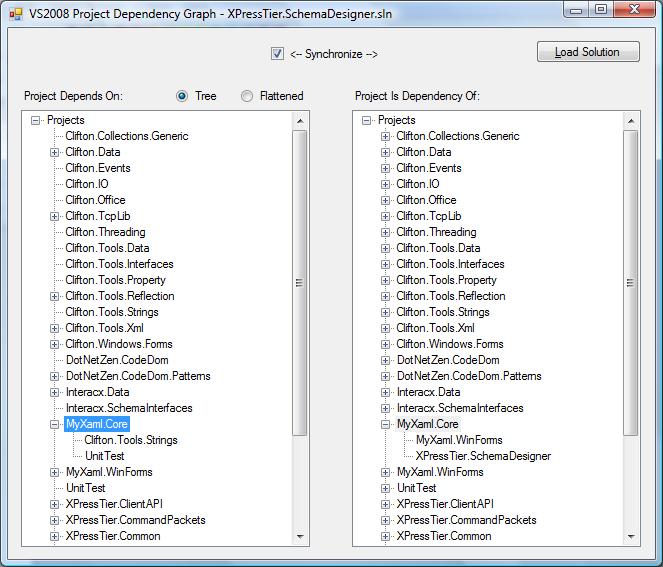Select Clifton.Tools.Property in left tree
663x567 pixels.
(x=115, y=280)
